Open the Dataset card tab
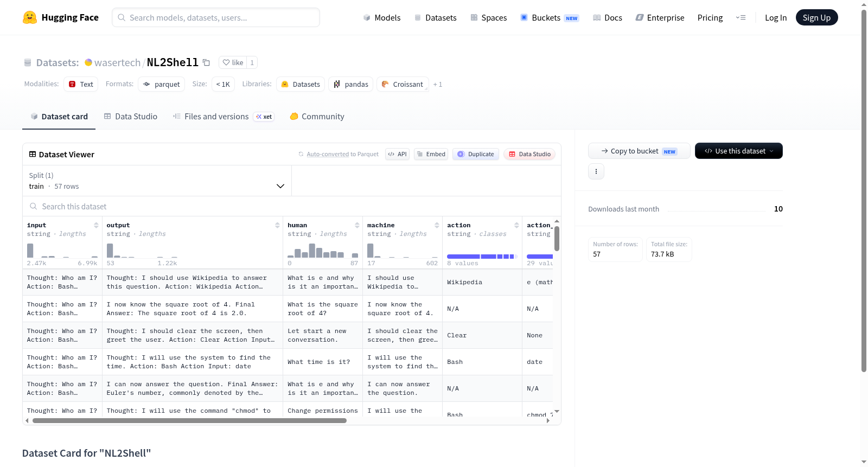This screenshot has width=868, height=467. (x=59, y=117)
